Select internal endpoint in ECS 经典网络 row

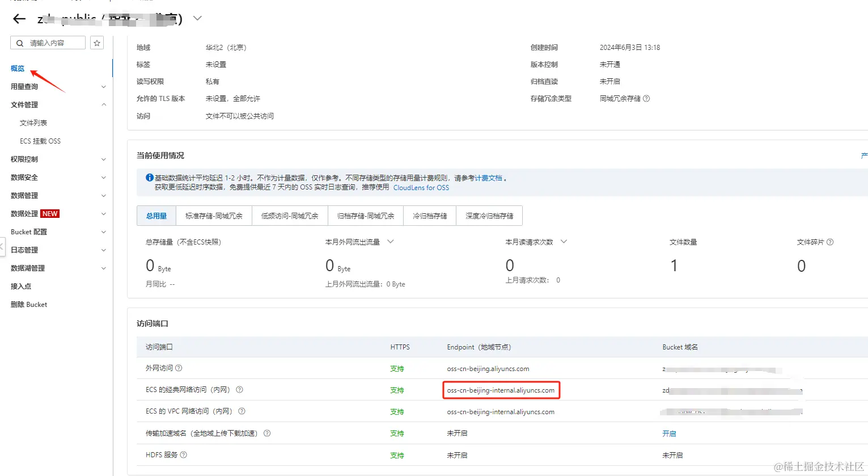(x=501, y=390)
